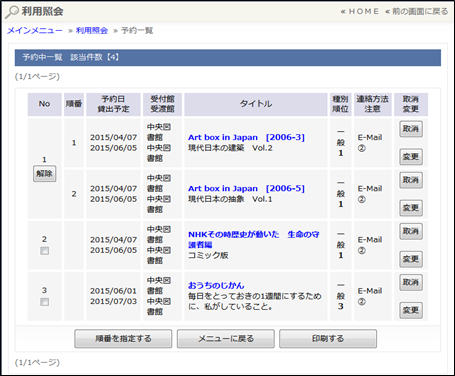Click 変更 for Art box [2006-5] row
The height and width of the screenshot is (376, 455).
411,208
